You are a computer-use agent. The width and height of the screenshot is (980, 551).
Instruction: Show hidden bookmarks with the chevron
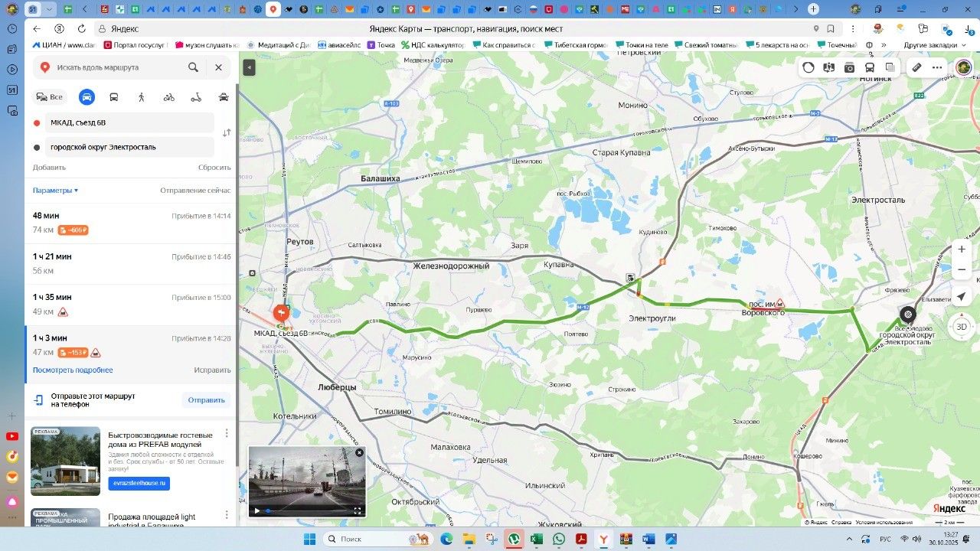[884, 45]
